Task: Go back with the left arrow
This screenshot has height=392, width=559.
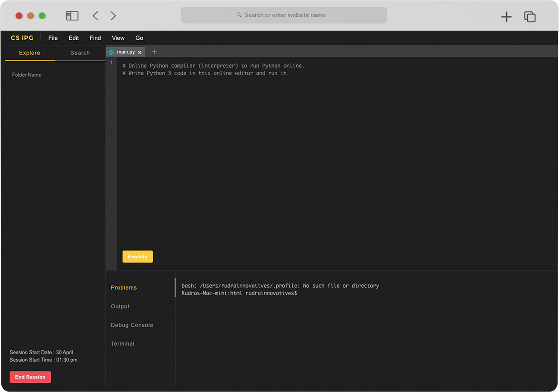Action: tap(95, 16)
